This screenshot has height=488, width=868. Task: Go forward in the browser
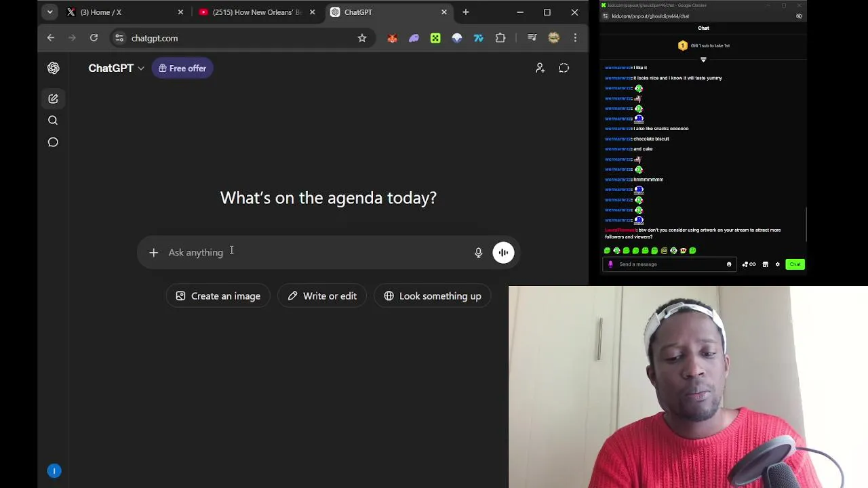tap(72, 38)
